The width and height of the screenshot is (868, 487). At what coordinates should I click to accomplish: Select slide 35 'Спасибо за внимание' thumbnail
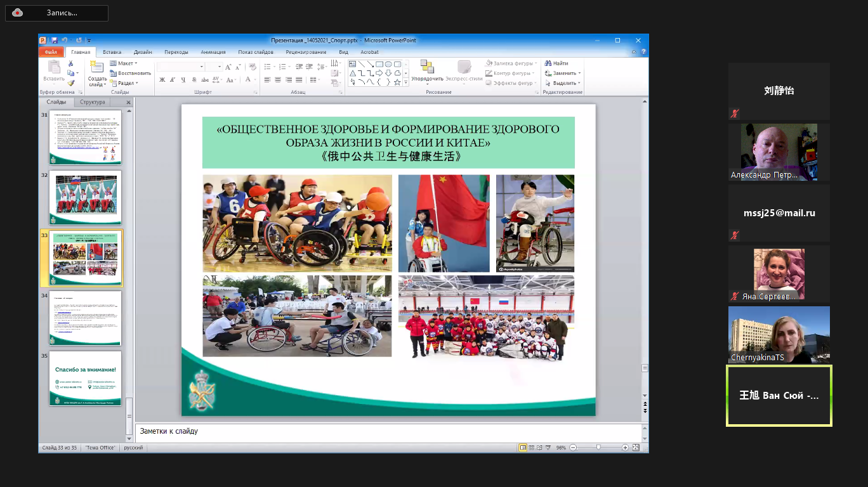click(86, 379)
